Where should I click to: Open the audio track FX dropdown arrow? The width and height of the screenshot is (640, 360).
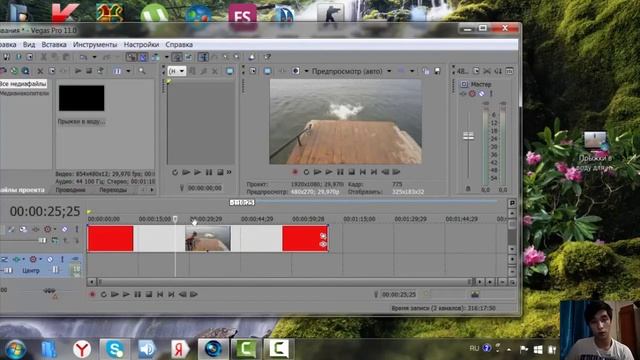tap(23, 259)
